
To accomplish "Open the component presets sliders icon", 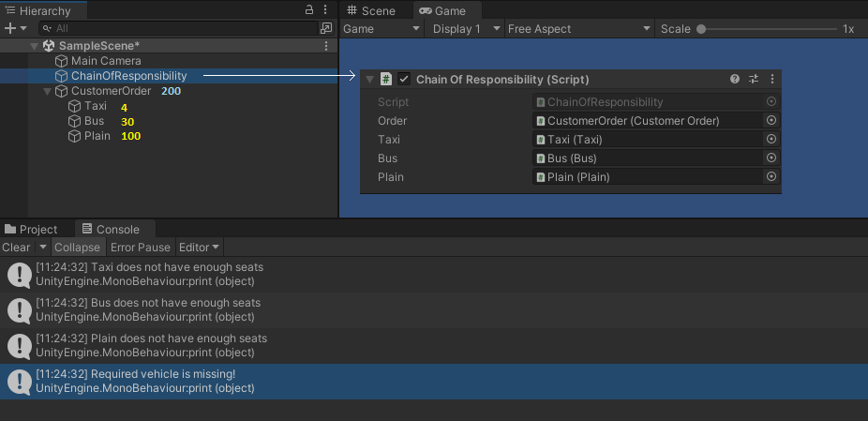I will tap(754, 79).
